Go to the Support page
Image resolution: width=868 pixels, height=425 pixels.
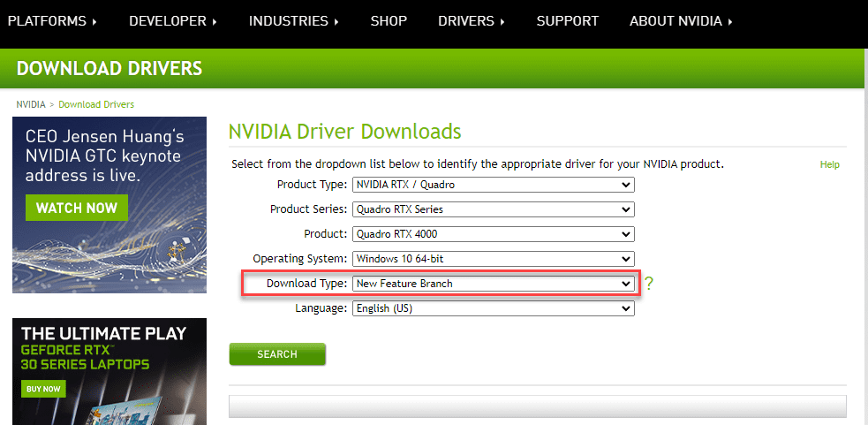tap(568, 21)
